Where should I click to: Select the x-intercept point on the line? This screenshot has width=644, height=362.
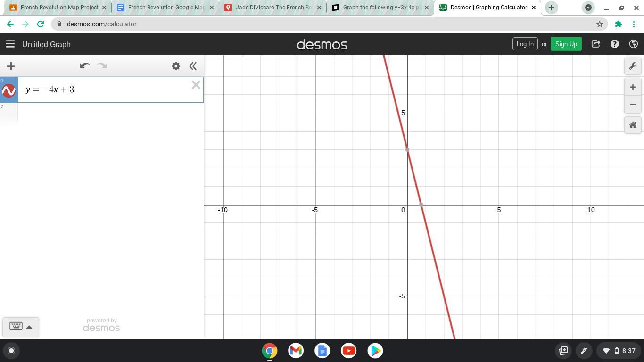tap(421, 205)
